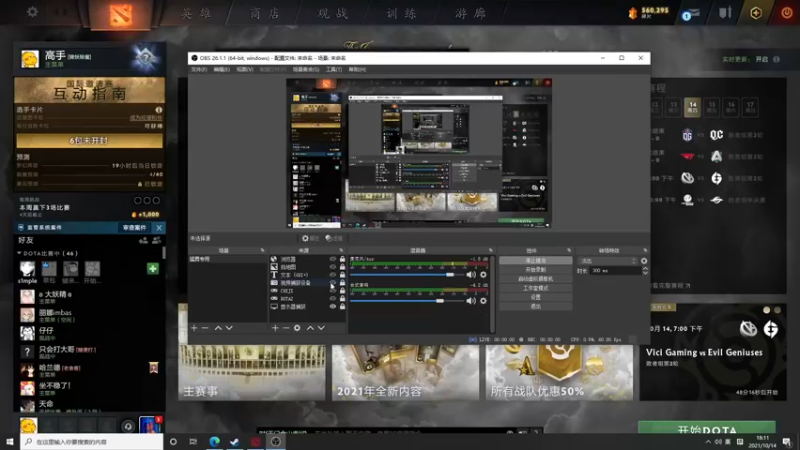Screen dimensions: 800x450
Task: Toggle visibility of 文本 (GDI+) source
Action: (333, 275)
